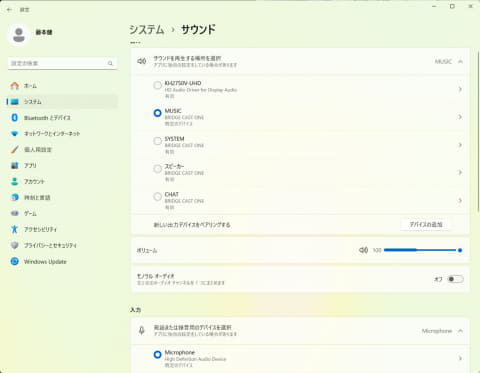Select CHAT output device radio button

click(x=157, y=197)
